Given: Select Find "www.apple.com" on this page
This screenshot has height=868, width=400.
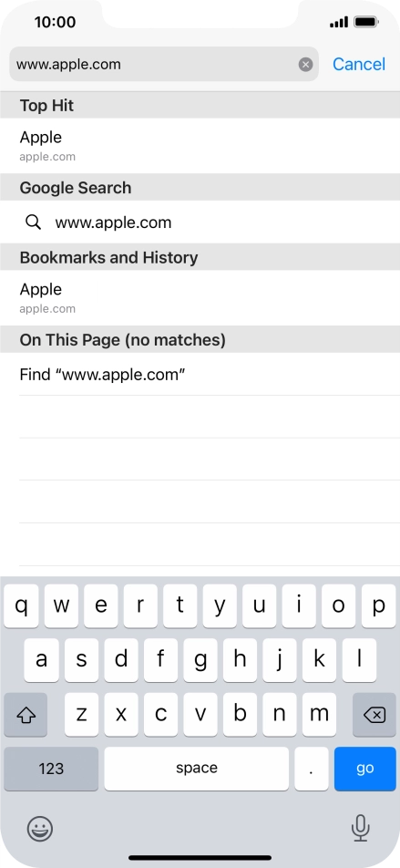Looking at the screenshot, I should [x=200, y=374].
